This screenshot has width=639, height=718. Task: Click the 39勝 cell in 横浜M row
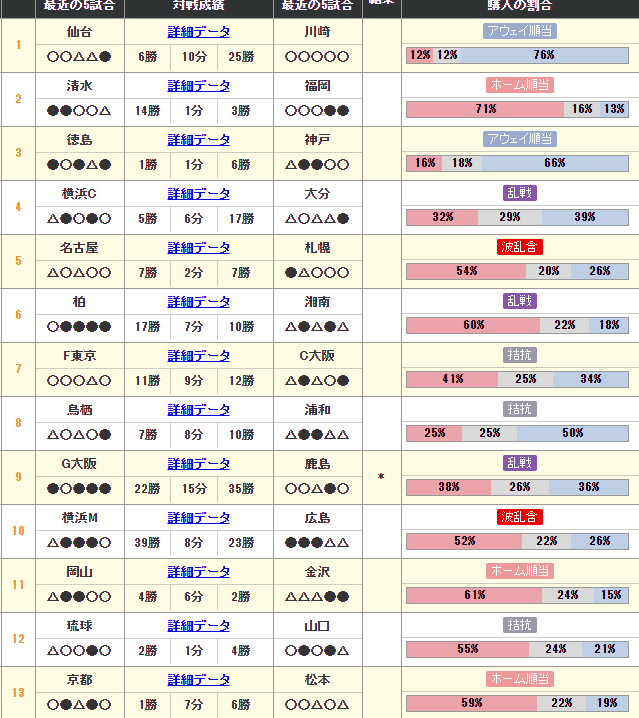point(147,543)
